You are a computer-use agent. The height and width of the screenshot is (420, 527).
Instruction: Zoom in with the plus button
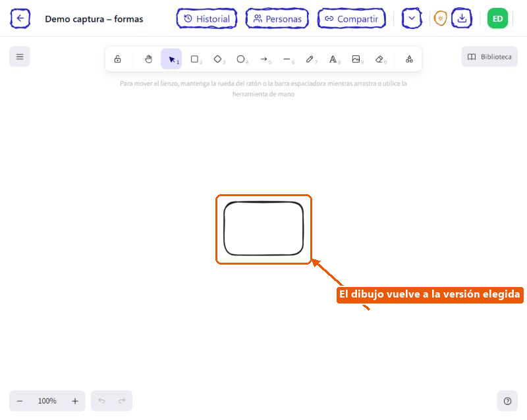tap(75, 401)
